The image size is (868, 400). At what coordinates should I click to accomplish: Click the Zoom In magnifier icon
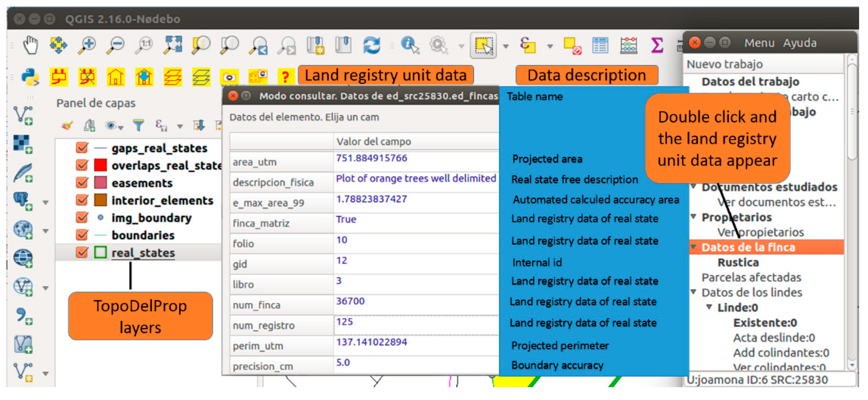point(87,45)
